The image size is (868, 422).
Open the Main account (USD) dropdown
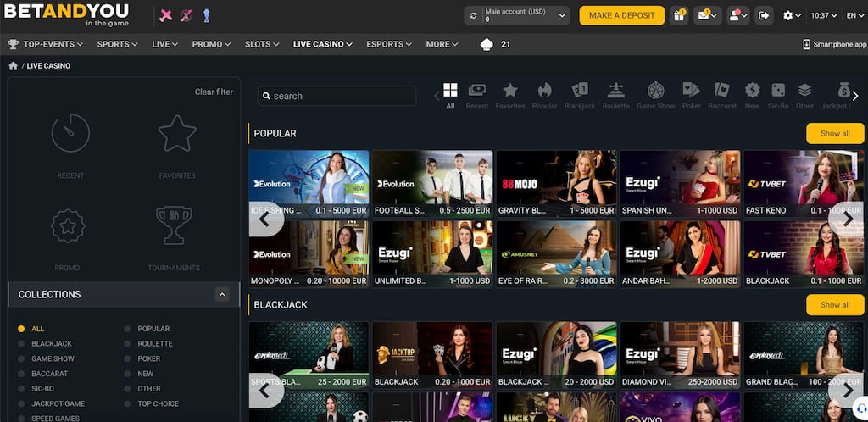coord(517,15)
